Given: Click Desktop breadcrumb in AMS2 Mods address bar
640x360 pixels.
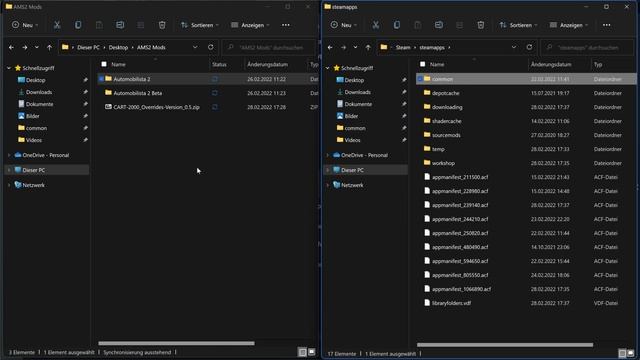Looking at the screenshot, I should coord(118,47).
